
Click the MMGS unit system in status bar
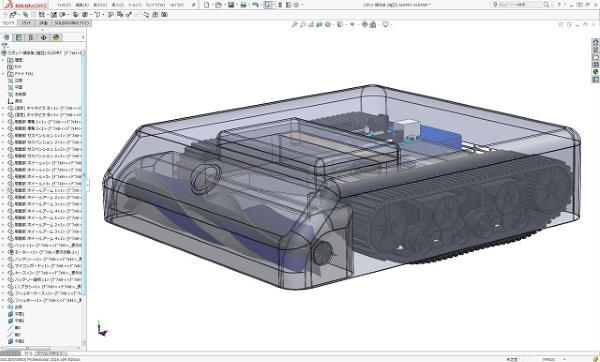coord(549,359)
